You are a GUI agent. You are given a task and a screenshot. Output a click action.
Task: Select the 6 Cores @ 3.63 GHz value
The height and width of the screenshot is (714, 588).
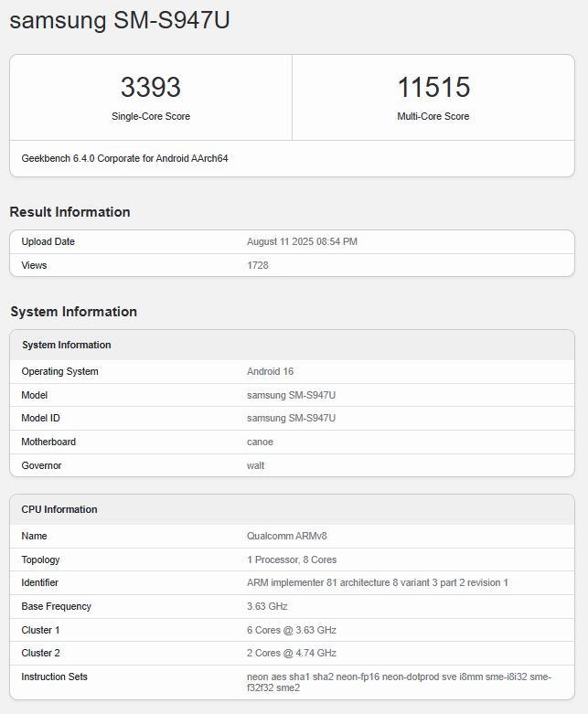point(292,630)
